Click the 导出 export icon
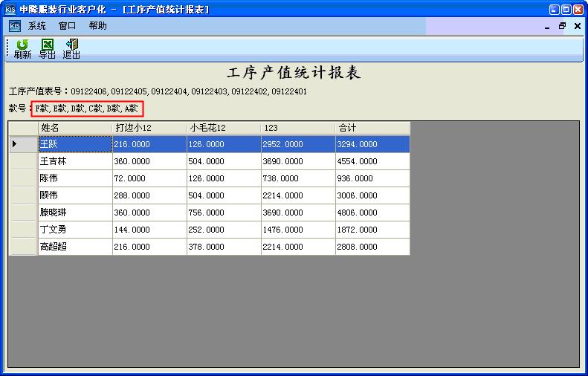 (x=47, y=49)
